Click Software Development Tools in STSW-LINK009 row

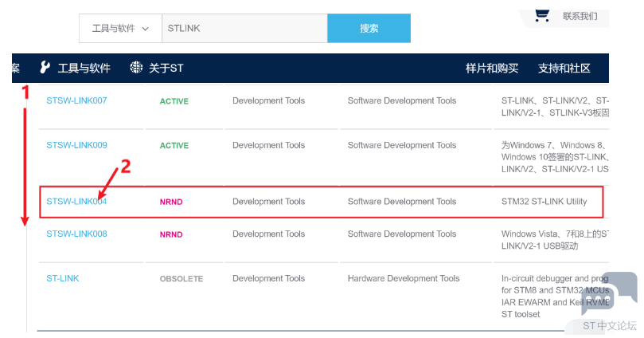[x=402, y=145]
